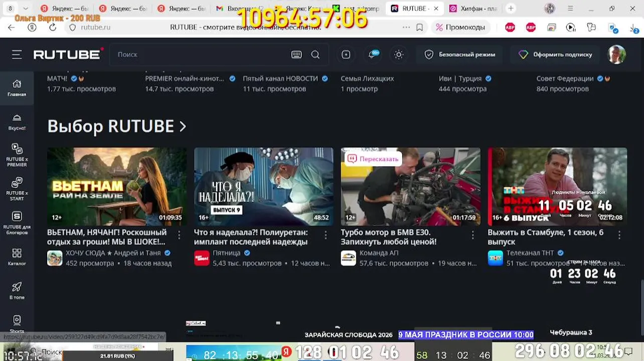Toggle the light/dark theme sun icon
This screenshot has width=644, height=361.
click(x=399, y=55)
